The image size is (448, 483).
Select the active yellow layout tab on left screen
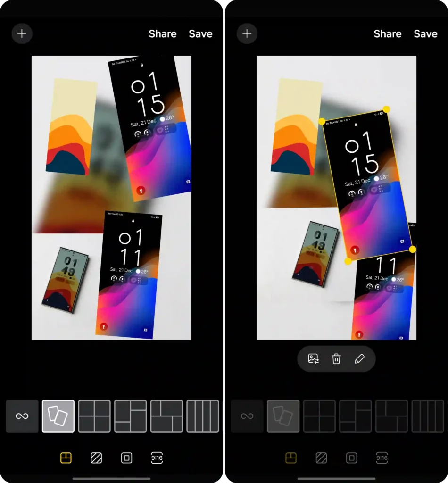[x=66, y=458]
